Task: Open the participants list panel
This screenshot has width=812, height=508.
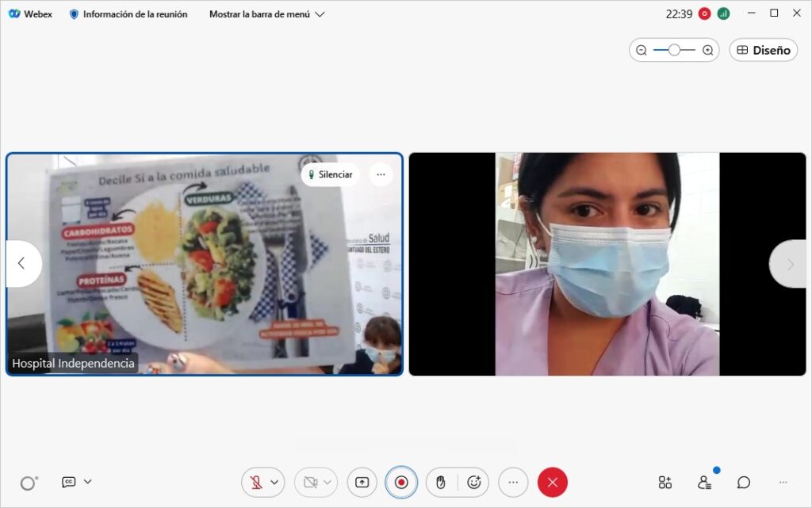Action: click(705, 482)
